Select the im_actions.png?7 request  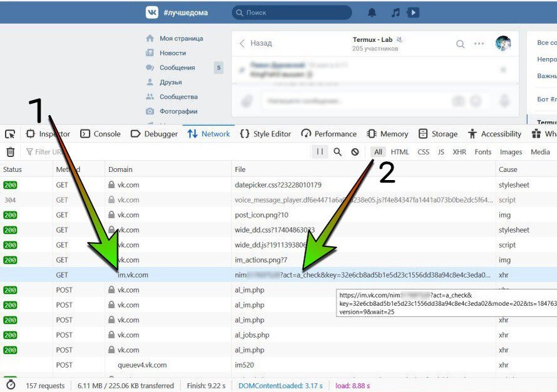click(261, 260)
